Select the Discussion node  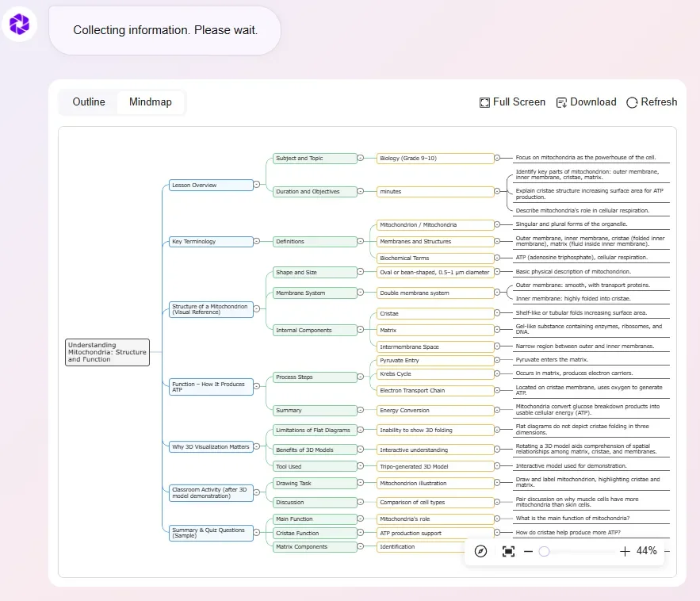(x=315, y=503)
